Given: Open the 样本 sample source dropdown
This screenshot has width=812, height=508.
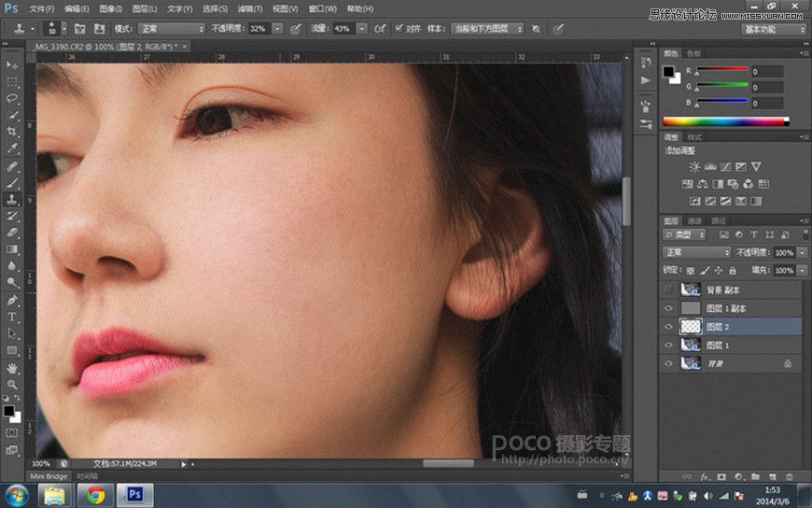Looking at the screenshot, I should pyautogui.click(x=486, y=29).
